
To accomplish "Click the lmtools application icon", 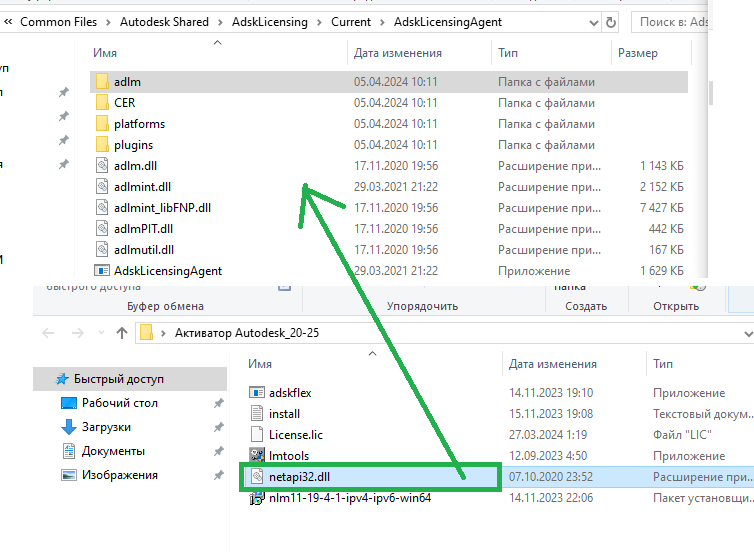I will 256,456.
